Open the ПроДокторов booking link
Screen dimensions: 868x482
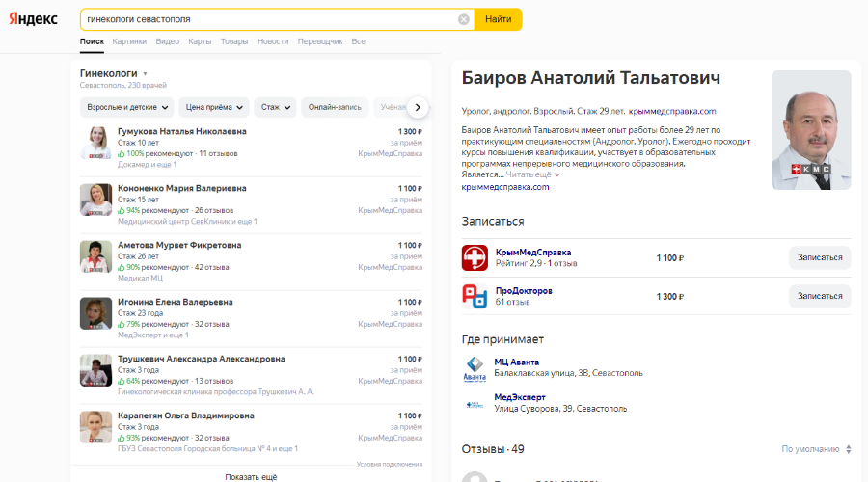[x=524, y=291]
